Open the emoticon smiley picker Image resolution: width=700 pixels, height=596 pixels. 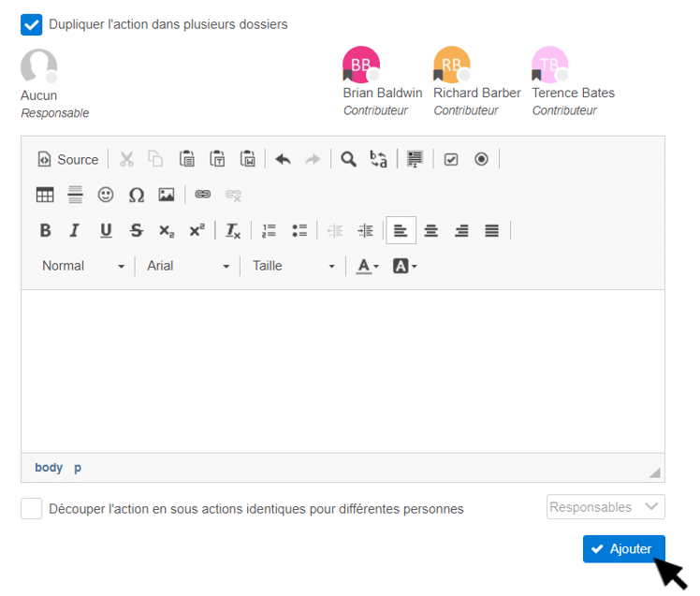point(106,195)
